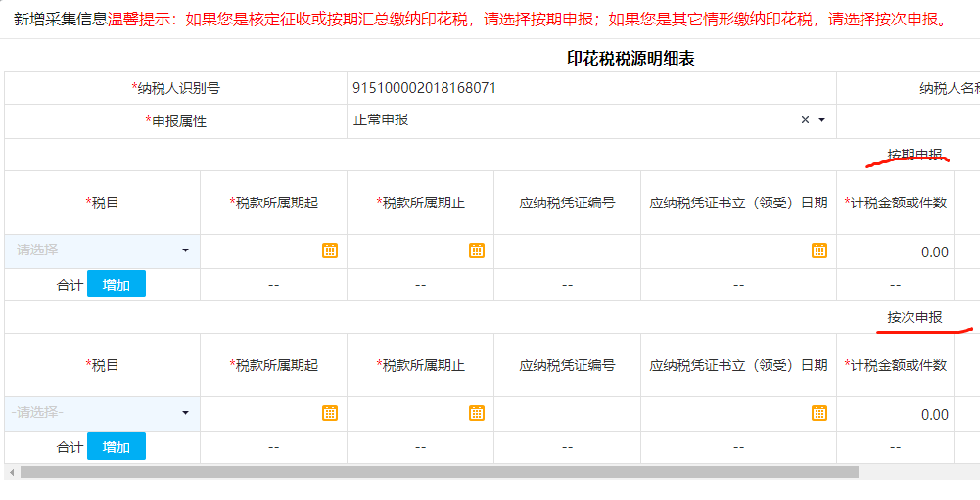This screenshot has height=500, width=980.
Task: Open calendar for 税款所属期止 in 按次申报 row
Action: (477, 413)
